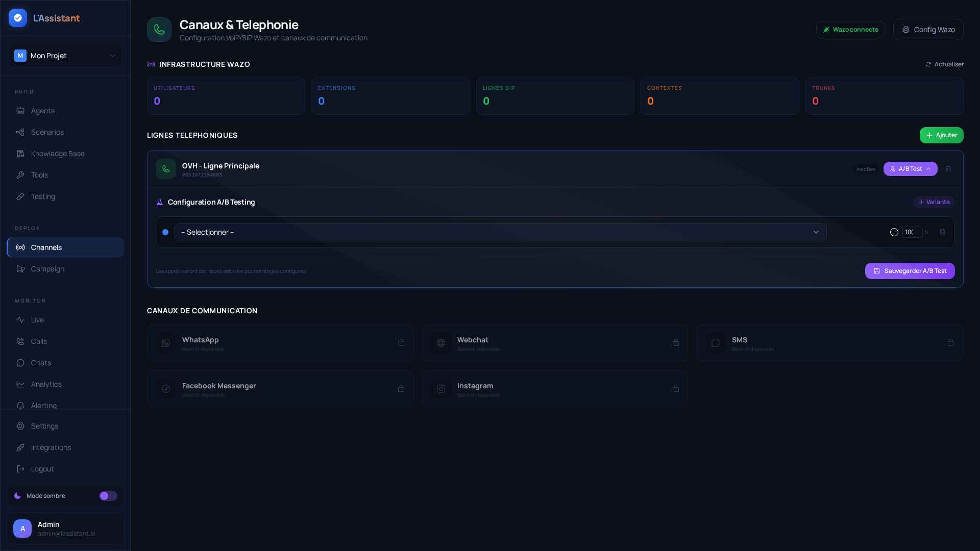Open Scénarios in the sidebar

pyautogui.click(x=47, y=132)
